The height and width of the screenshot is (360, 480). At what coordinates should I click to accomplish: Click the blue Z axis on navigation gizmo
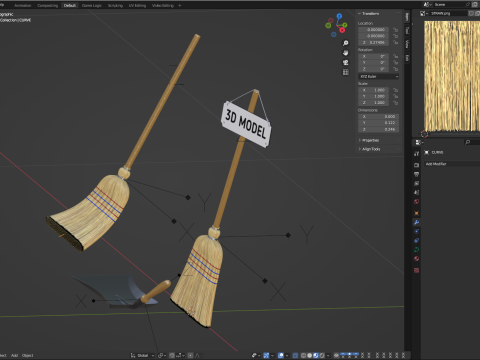pyautogui.click(x=339, y=16)
